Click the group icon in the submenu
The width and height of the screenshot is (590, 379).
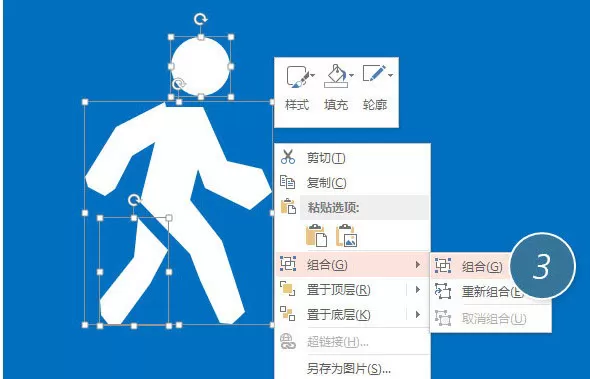coord(443,266)
